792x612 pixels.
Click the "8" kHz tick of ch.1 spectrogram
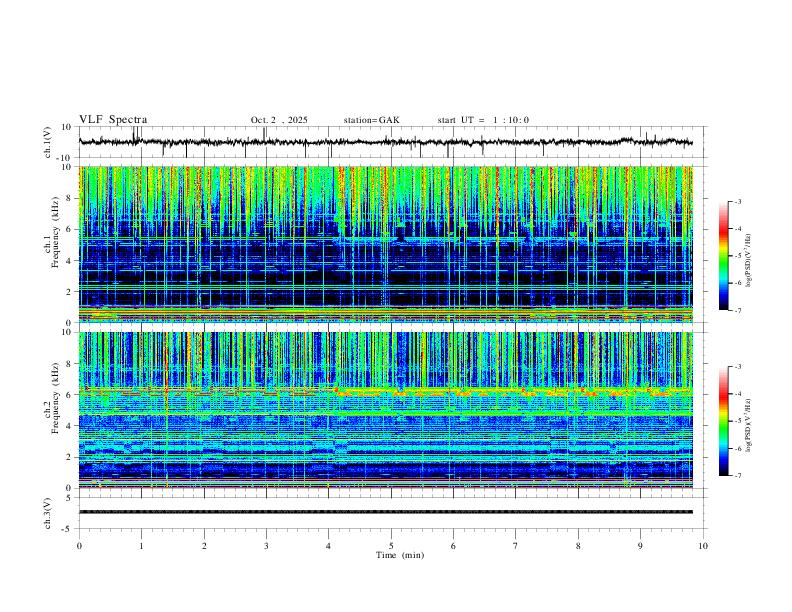point(70,198)
